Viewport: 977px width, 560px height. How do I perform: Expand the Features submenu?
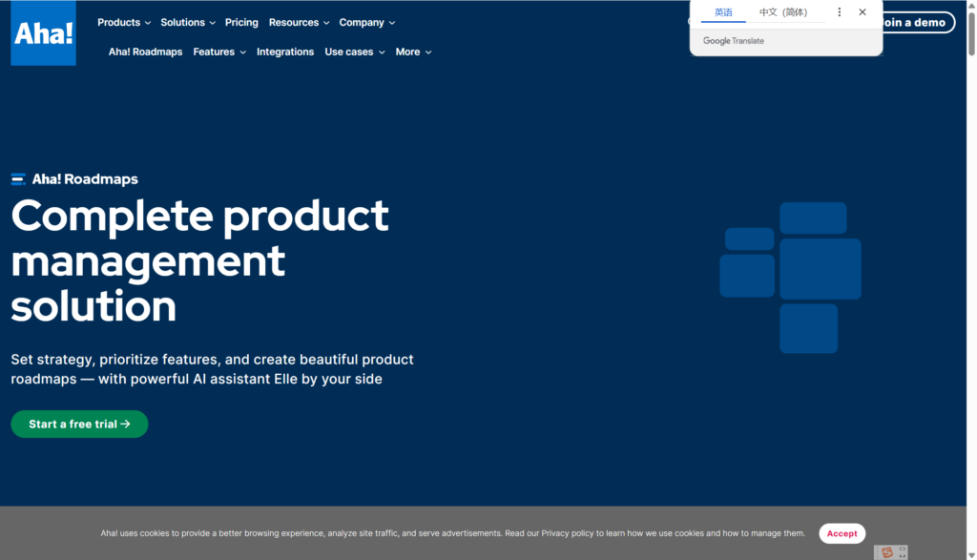[x=219, y=52]
